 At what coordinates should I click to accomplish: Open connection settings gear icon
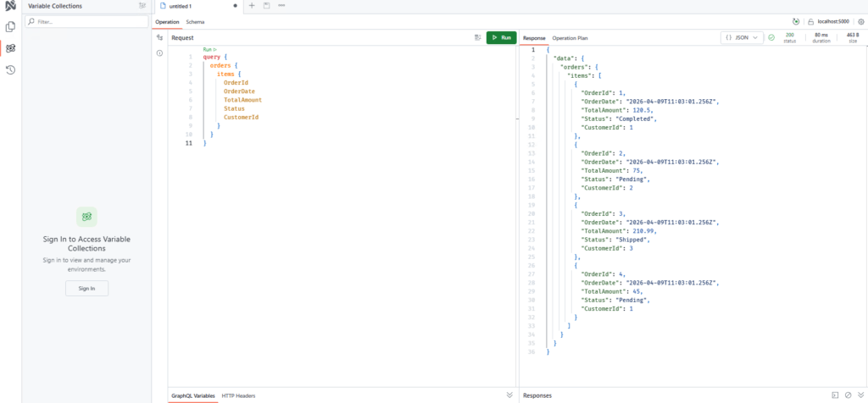click(860, 21)
